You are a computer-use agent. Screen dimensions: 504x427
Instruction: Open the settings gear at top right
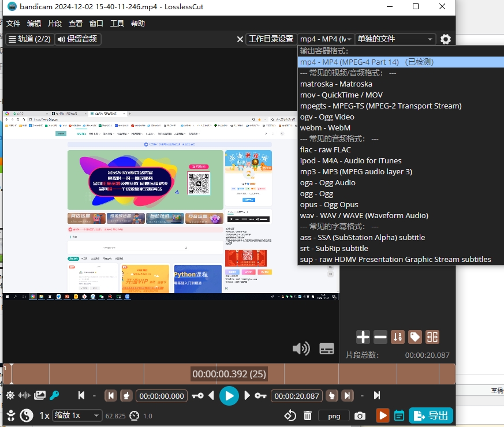coord(445,39)
